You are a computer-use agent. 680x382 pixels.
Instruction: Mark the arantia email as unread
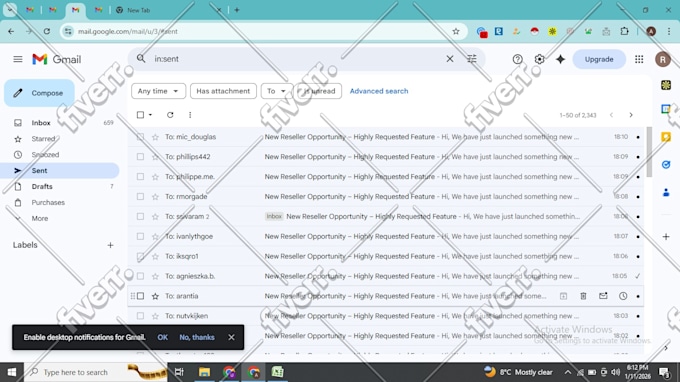603,296
